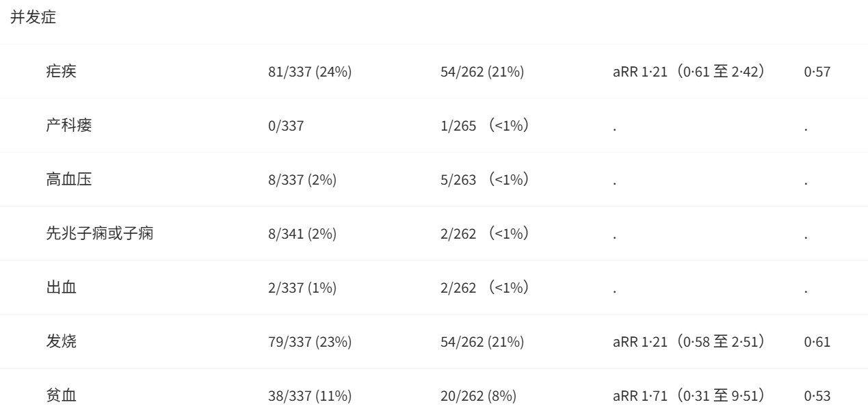Click the 1/265 (<1%) cell
The width and height of the screenshot is (868, 411).
[486, 127]
